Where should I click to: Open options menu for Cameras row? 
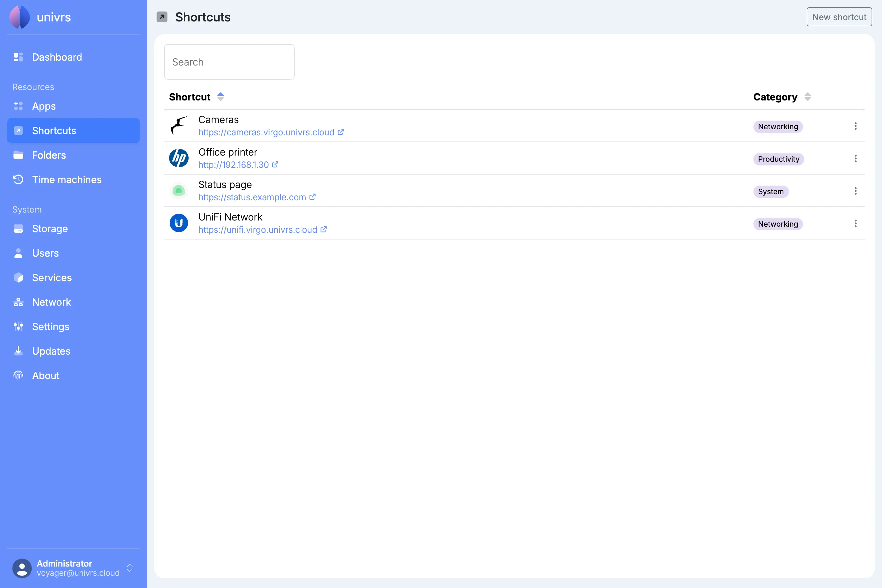tap(855, 126)
